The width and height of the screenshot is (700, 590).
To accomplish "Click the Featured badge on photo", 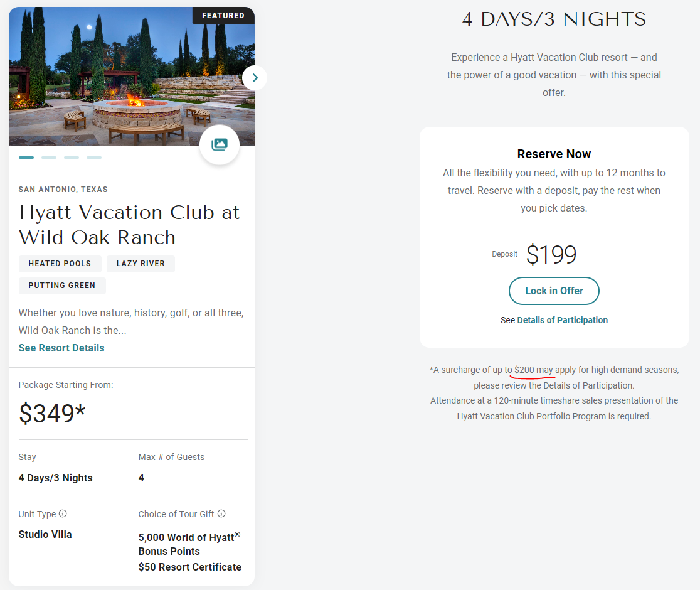I will click(223, 15).
